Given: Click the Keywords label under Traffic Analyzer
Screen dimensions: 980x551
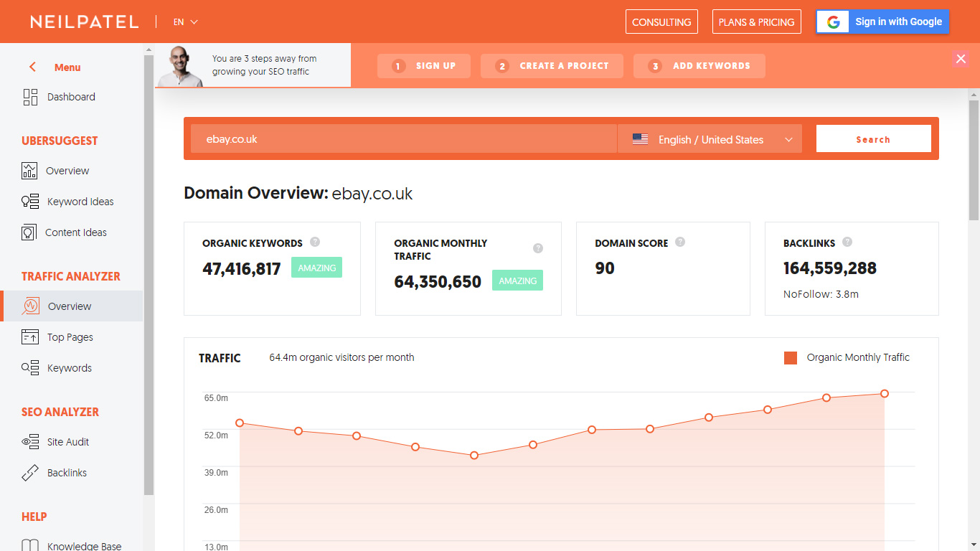Looking at the screenshot, I should click(70, 368).
